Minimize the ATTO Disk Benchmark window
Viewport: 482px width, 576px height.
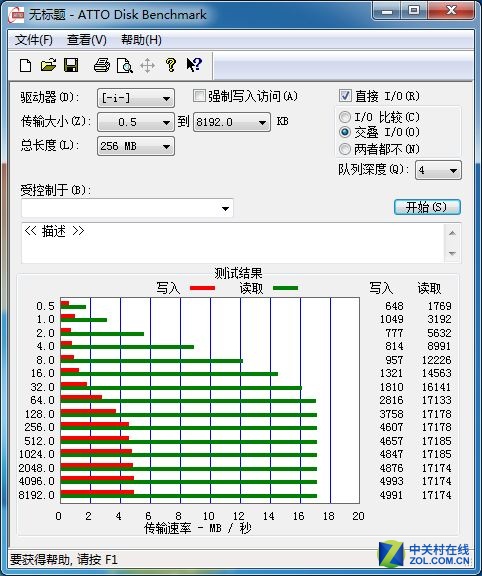click(x=387, y=11)
